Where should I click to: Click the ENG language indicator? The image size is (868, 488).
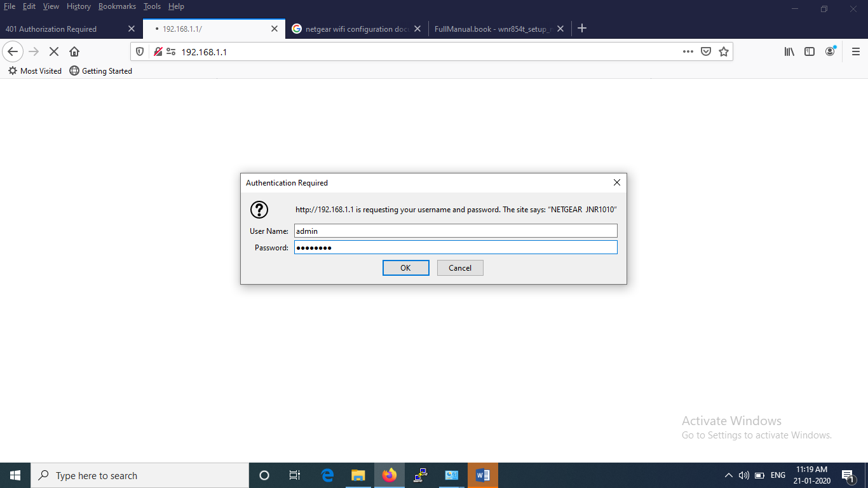(778, 475)
